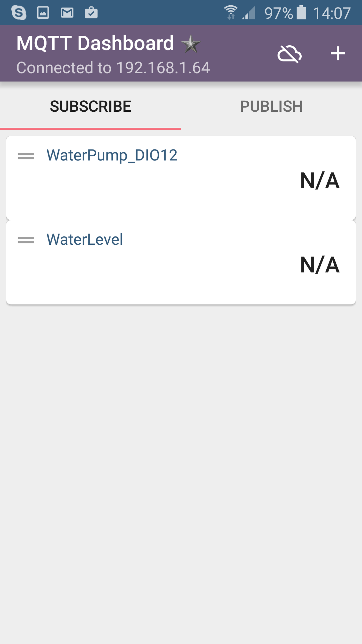
Task: Tap the briefcase checkmark notification icon
Action: pyautogui.click(x=91, y=13)
